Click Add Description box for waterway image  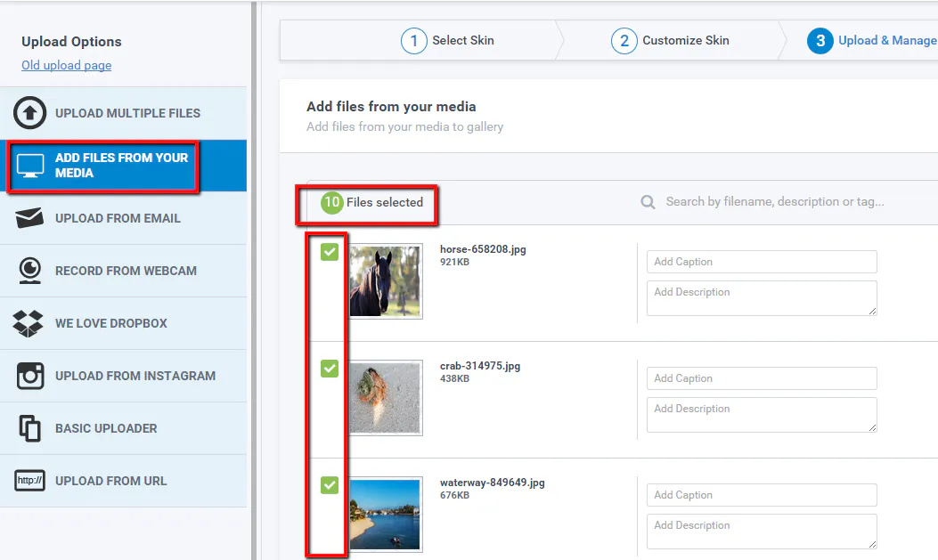[762, 532]
